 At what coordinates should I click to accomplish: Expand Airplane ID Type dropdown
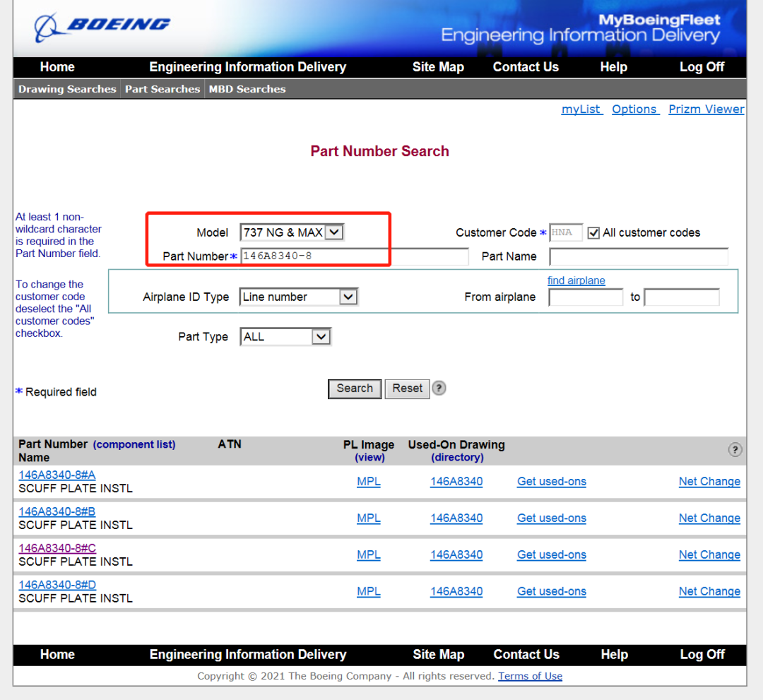coord(299,297)
